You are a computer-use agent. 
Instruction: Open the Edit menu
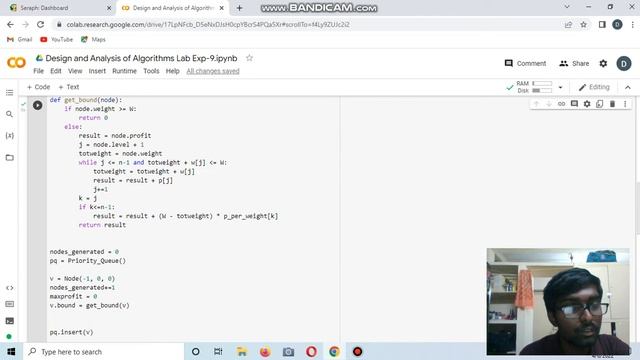(56, 71)
